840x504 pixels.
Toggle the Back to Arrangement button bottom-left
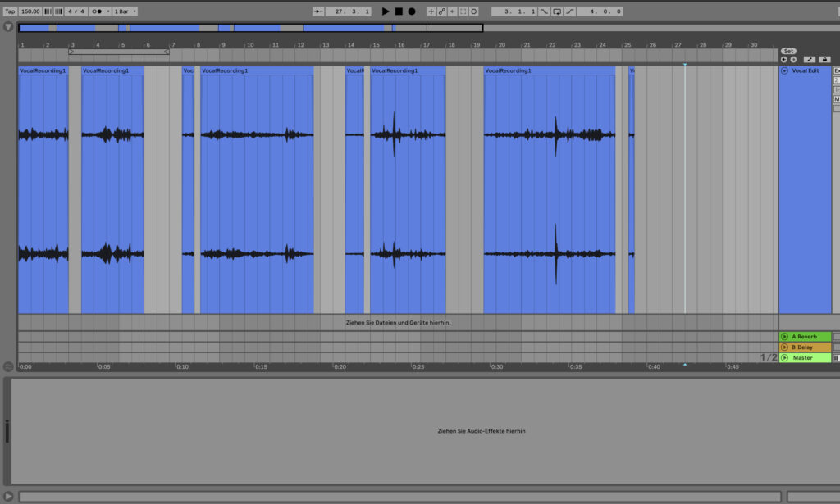pyautogui.click(x=8, y=367)
